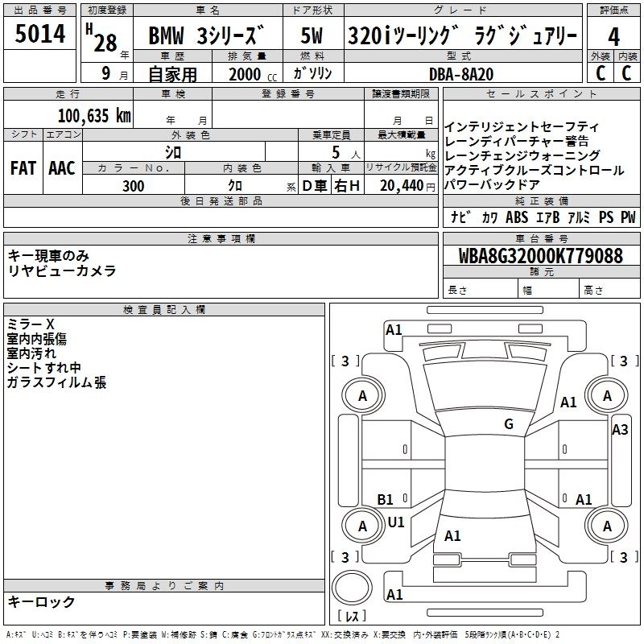Select the mileage 100,635 km
This screenshot has width=644, height=644.
(94, 116)
